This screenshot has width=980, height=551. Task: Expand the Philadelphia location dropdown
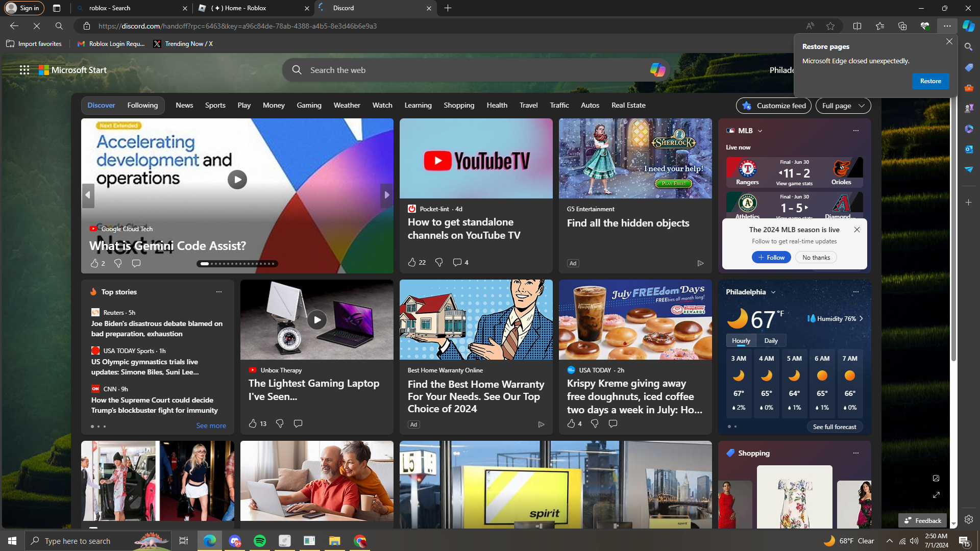[x=773, y=292]
